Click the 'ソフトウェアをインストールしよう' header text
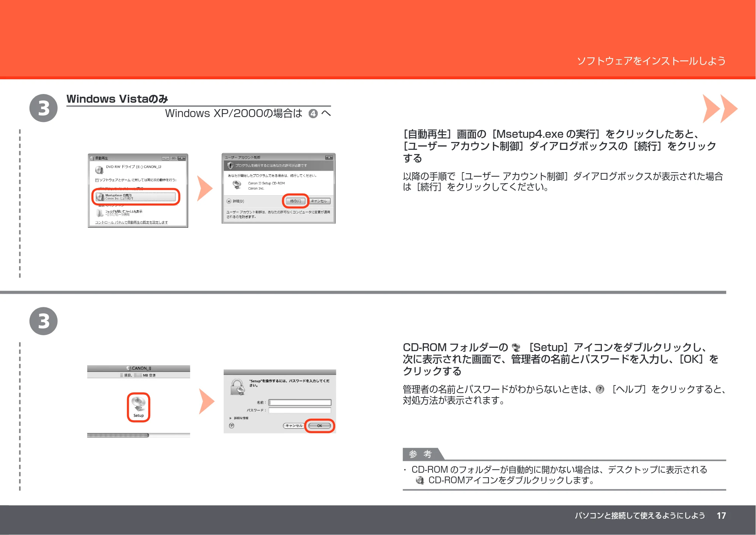The image size is (756, 535). (x=651, y=61)
